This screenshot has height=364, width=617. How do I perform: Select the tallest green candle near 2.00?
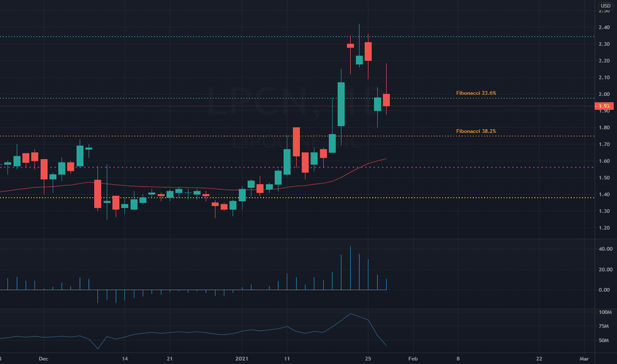pyautogui.click(x=341, y=105)
